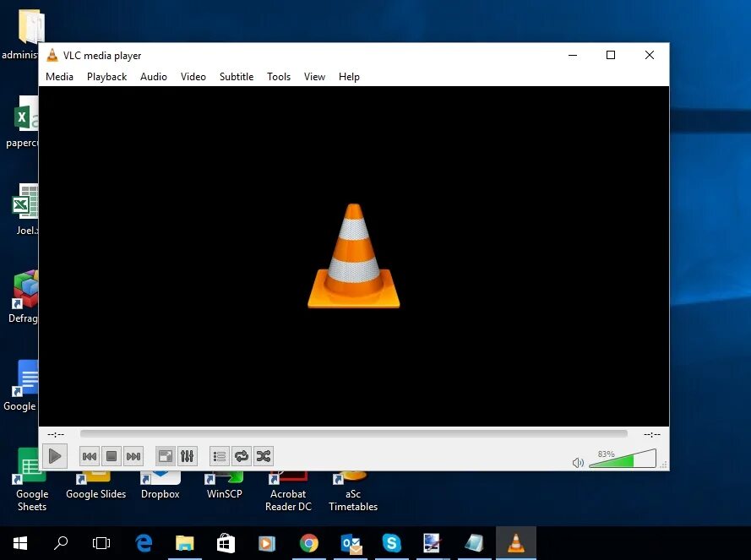
Task: Stop playback with the Stop button
Action: pyautogui.click(x=112, y=456)
